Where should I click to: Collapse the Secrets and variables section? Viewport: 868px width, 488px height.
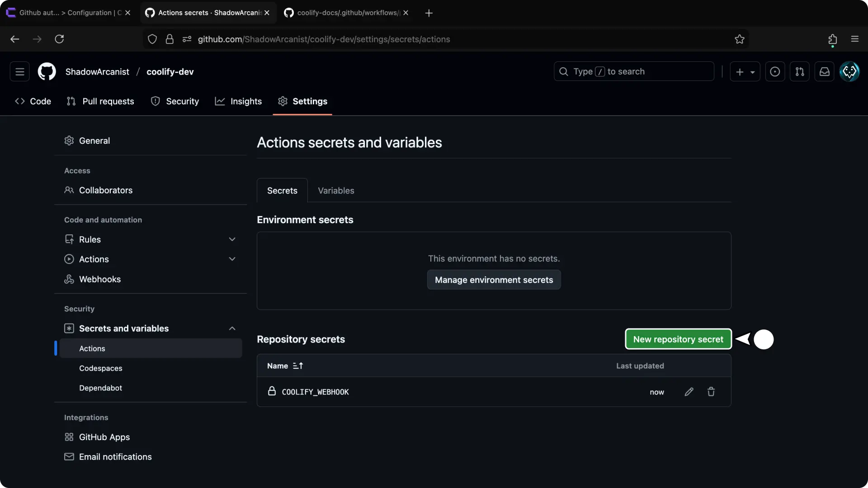pos(232,328)
